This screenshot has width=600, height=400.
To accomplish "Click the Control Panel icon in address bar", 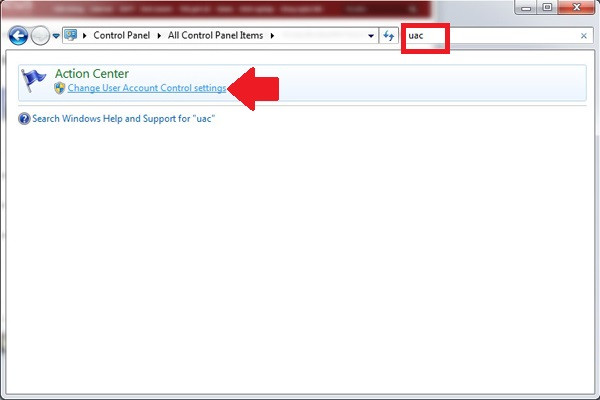I will (70, 36).
